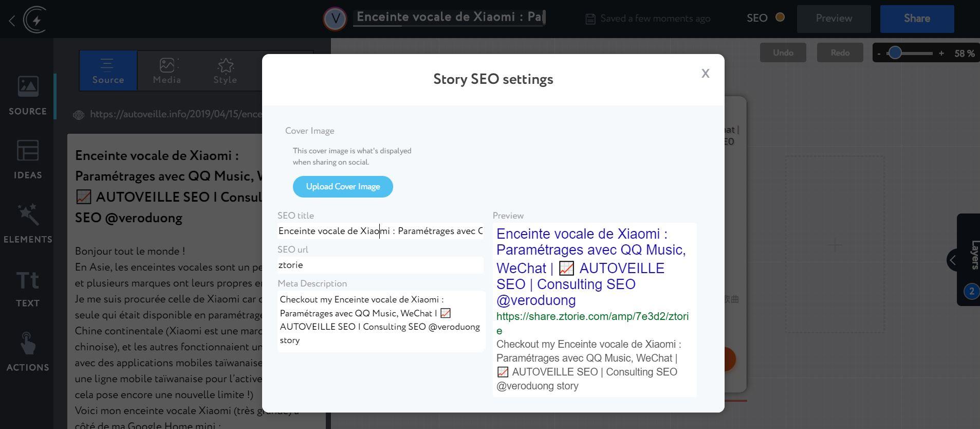Switch to the Style tab
This screenshot has height=429, width=980.
coord(225,70)
